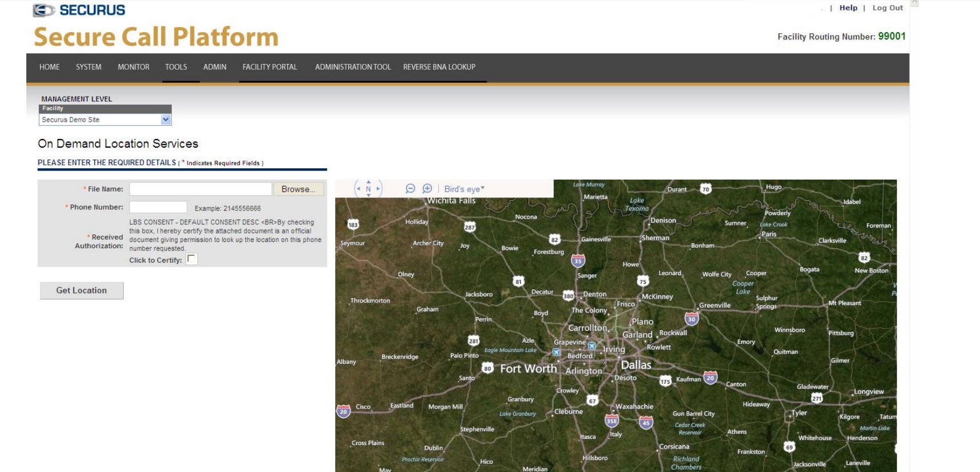Pan map south with compass down arrow

click(x=368, y=196)
